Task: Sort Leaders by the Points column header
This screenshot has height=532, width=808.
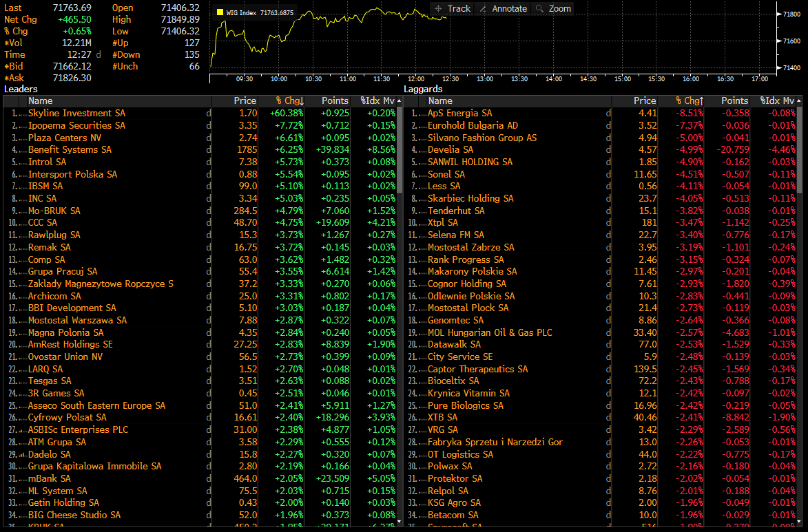Action: 335,100
